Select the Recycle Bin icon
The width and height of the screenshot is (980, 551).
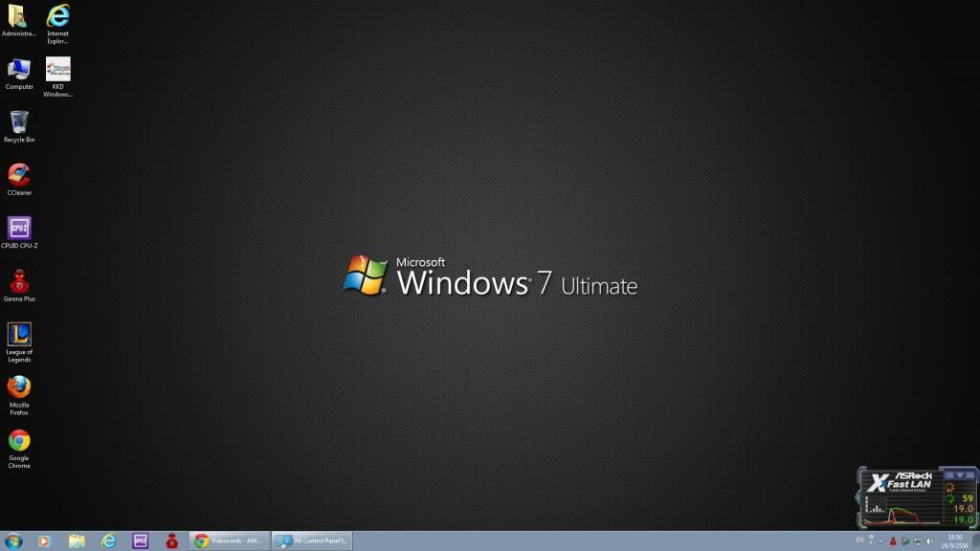tap(19, 127)
